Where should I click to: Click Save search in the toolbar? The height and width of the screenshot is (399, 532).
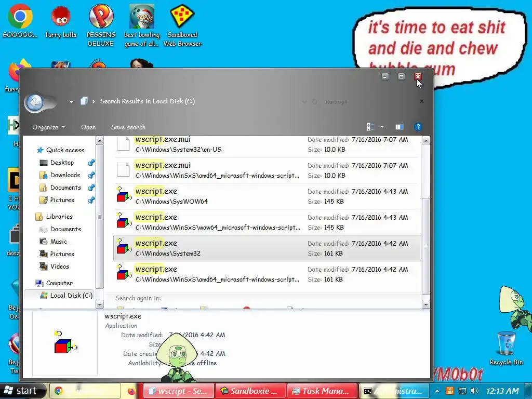[x=128, y=127]
